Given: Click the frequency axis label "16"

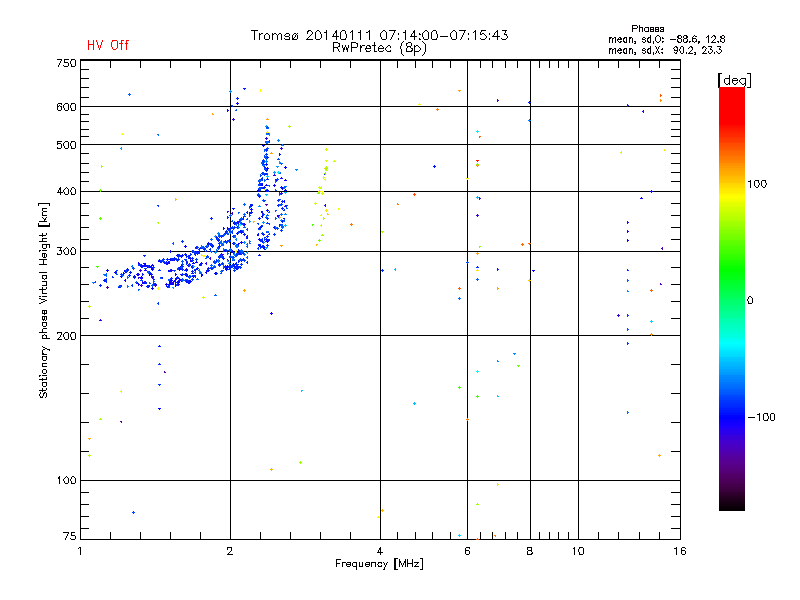Looking at the screenshot, I should pyautogui.click(x=680, y=551).
